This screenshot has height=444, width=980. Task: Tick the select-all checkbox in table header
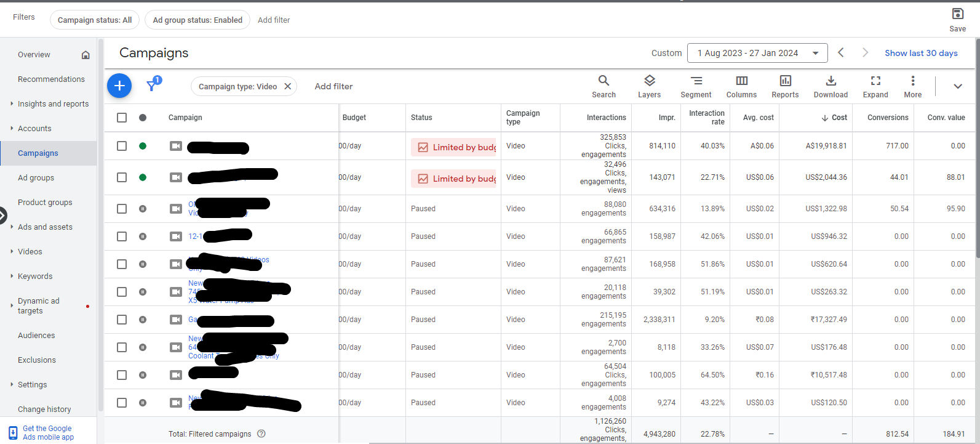(122, 118)
